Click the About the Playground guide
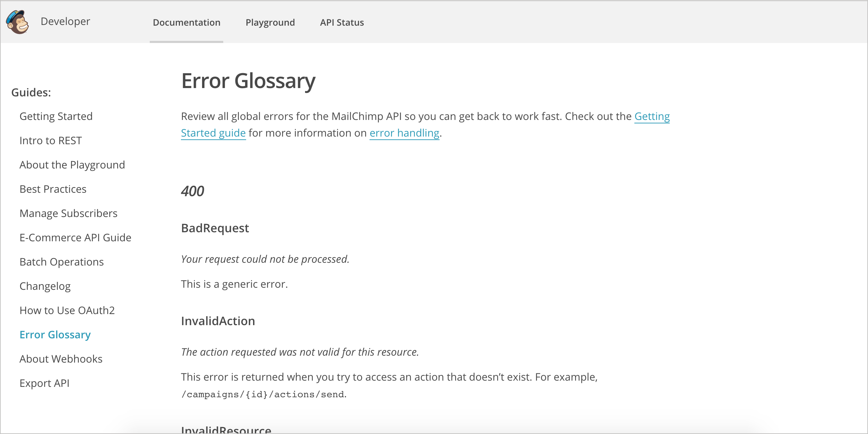 [72, 164]
